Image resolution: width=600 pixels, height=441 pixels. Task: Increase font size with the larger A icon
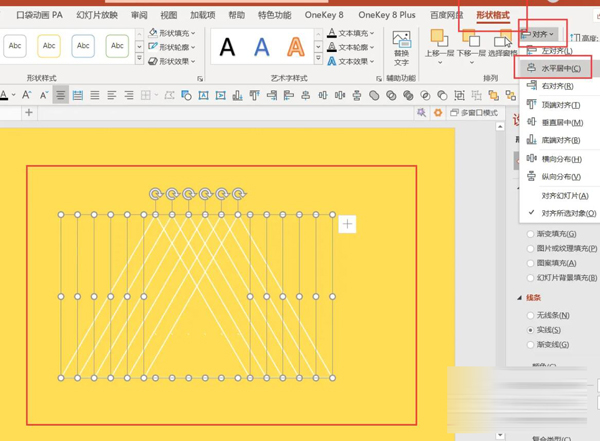[x=26, y=95]
